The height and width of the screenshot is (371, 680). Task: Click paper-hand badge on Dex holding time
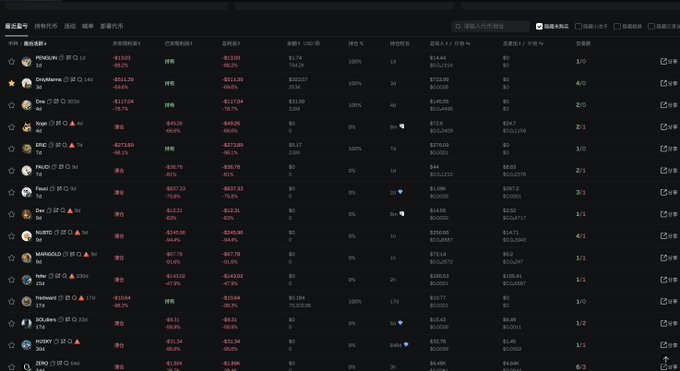[x=402, y=213]
